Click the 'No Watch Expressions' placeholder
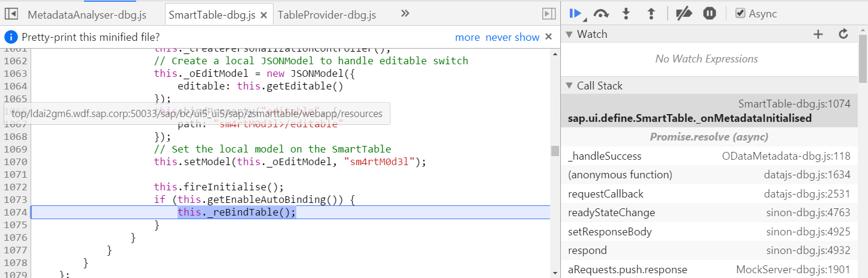 point(706,59)
